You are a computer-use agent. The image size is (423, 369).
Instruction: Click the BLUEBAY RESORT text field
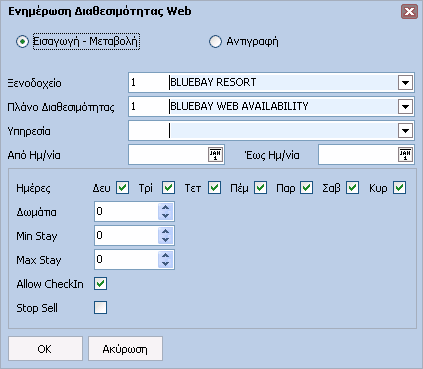tap(283, 83)
